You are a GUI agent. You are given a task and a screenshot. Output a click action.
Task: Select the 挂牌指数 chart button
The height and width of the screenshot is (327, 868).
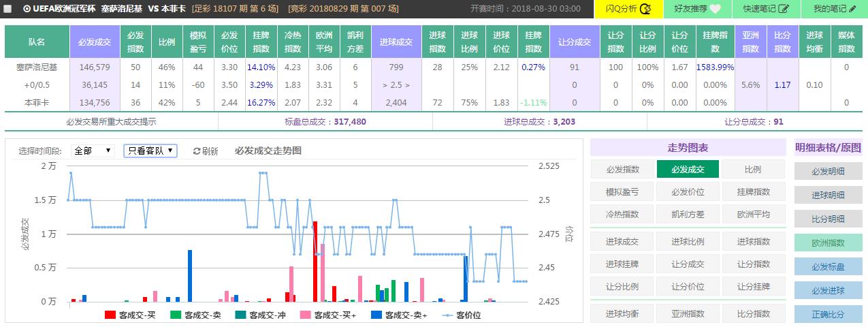(x=753, y=192)
